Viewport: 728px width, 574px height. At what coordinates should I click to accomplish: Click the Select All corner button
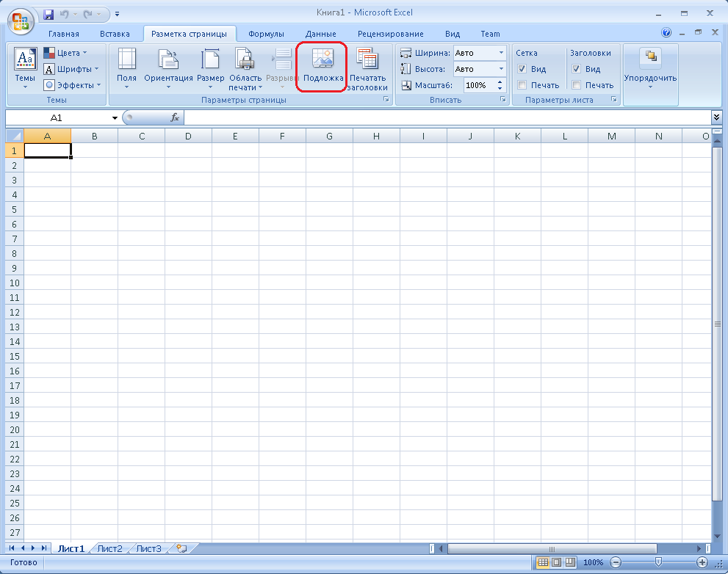click(15, 136)
